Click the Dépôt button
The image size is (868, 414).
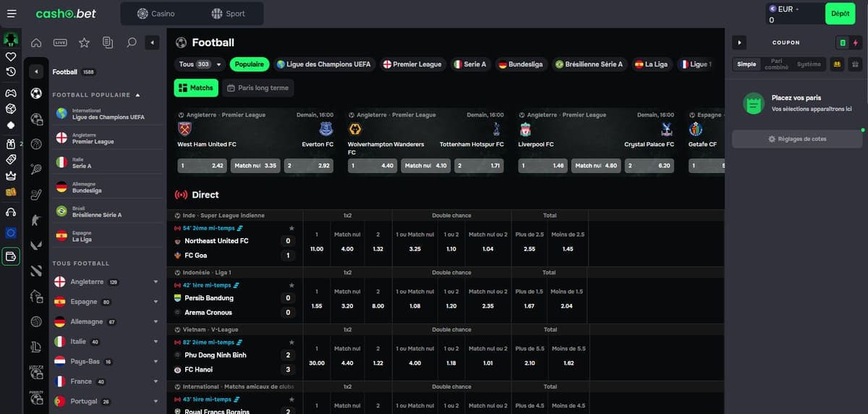(841, 14)
